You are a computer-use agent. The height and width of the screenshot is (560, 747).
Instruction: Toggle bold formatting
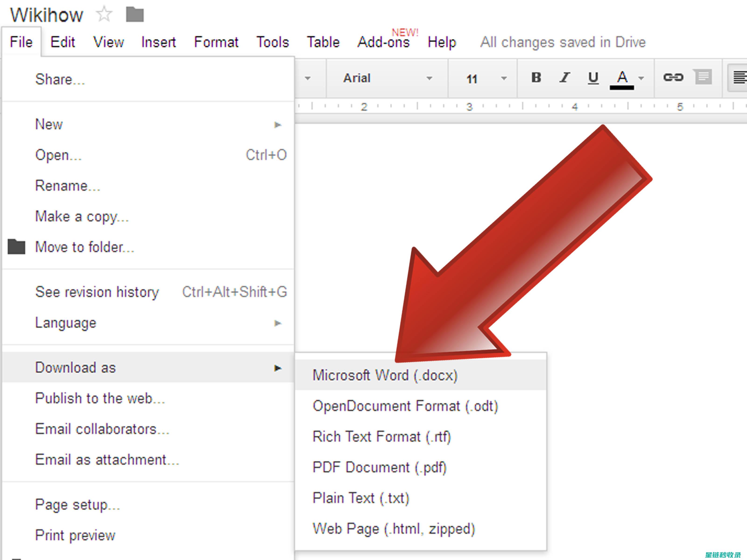[x=536, y=78]
